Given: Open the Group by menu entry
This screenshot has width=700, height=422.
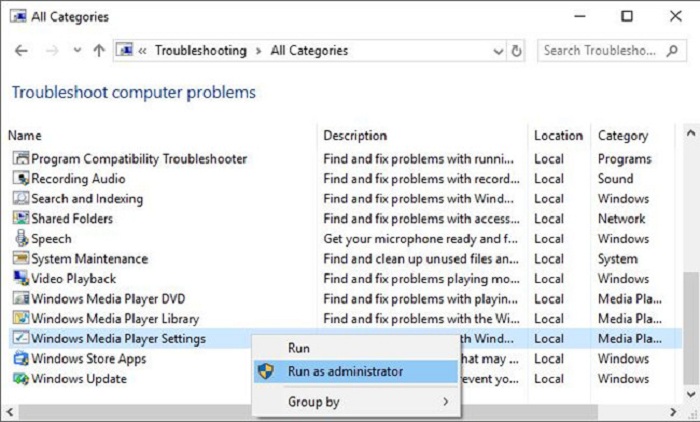Looking at the screenshot, I should point(356,401).
